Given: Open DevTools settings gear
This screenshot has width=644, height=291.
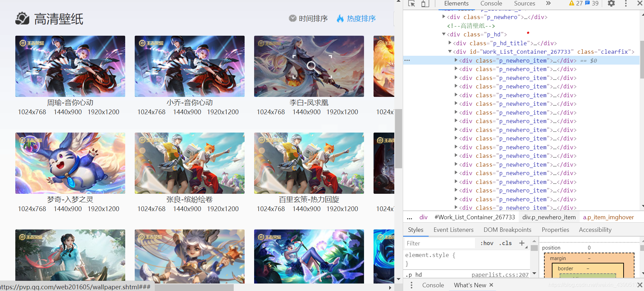Looking at the screenshot, I should pyautogui.click(x=611, y=3).
